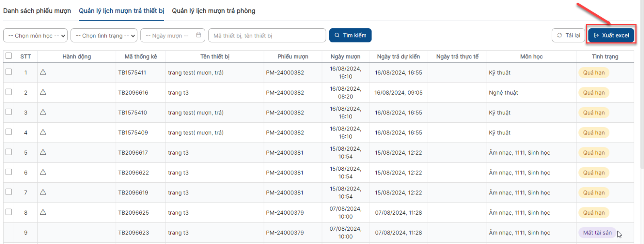Screen dimensions: 644x244
Task: Click the Ngày trả dự kiến column header
Action: [398, 56]
